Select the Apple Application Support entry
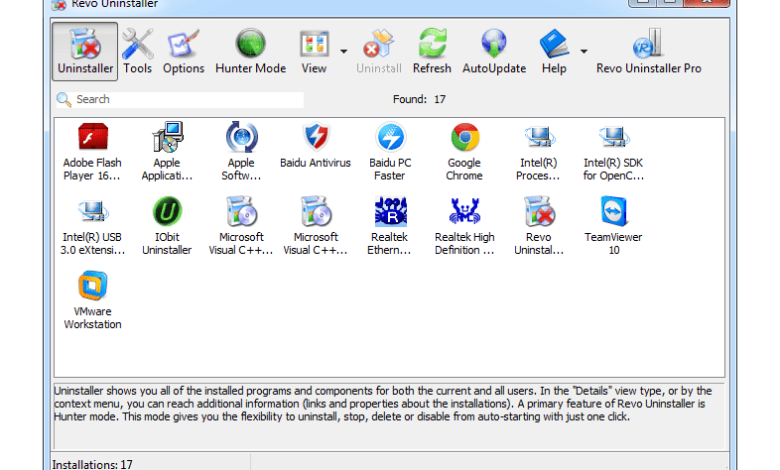This screenshot has width=780, height=470. [x=167, y=152]
